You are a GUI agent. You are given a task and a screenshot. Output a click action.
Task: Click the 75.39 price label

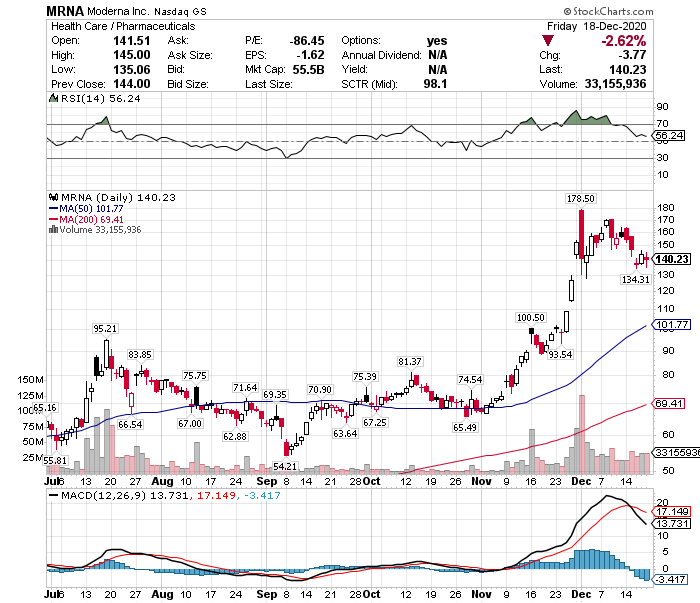[x=365, y=377]
